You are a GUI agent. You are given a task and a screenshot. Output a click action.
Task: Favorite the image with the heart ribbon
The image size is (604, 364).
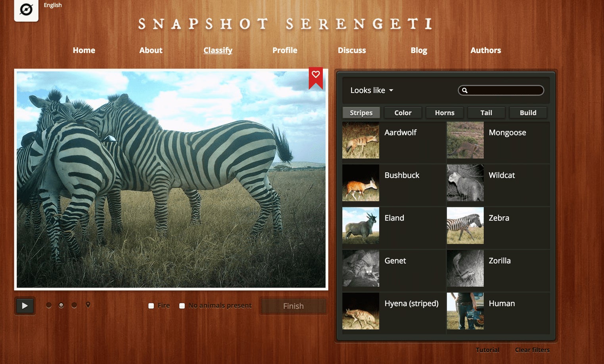(x=316, y=77)
